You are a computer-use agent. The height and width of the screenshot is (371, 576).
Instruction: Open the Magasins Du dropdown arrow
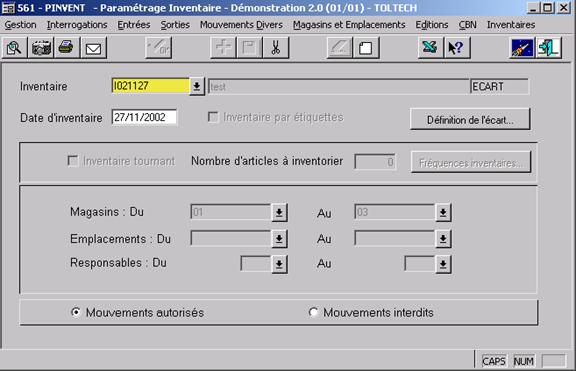pyautogui.click(x=279, y=212)
